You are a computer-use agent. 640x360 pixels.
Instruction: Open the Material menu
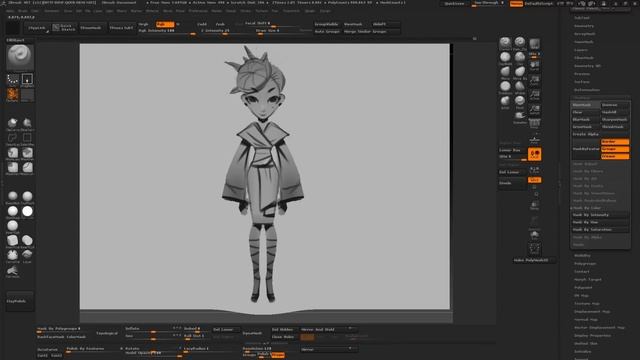coord(152,11)
